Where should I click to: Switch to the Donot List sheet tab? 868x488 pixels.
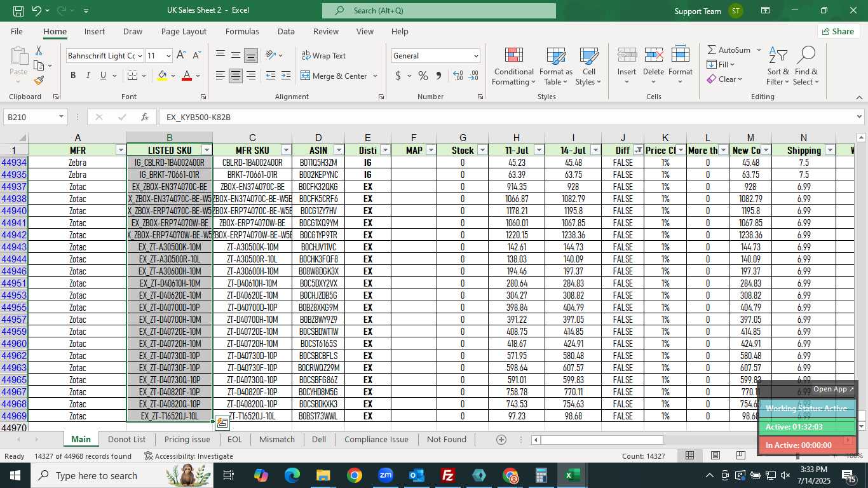[126, 440]
